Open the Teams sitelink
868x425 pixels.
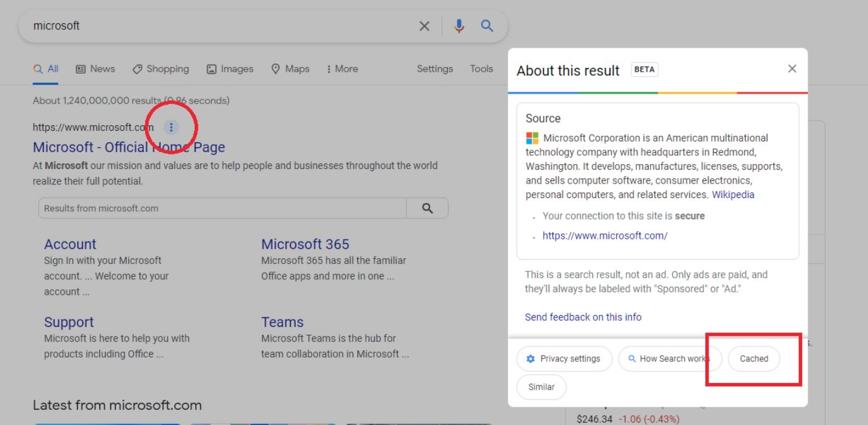pos(283,323)
